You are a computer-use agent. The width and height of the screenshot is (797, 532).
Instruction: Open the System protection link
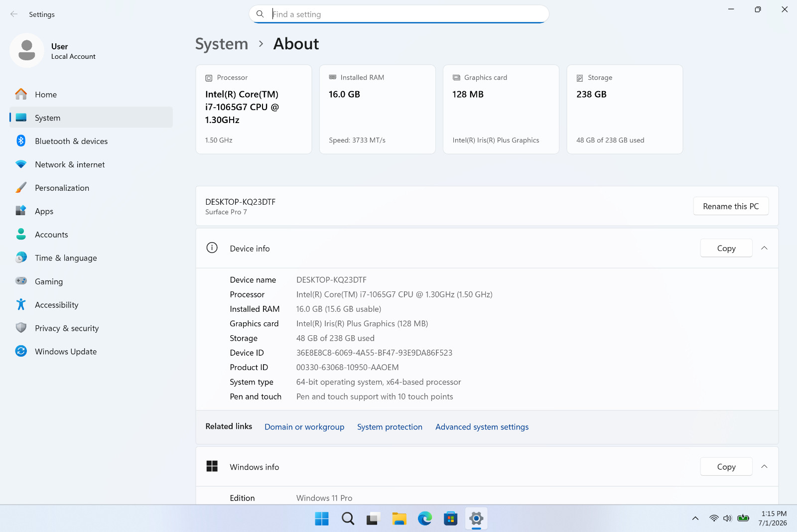(390, 427)
